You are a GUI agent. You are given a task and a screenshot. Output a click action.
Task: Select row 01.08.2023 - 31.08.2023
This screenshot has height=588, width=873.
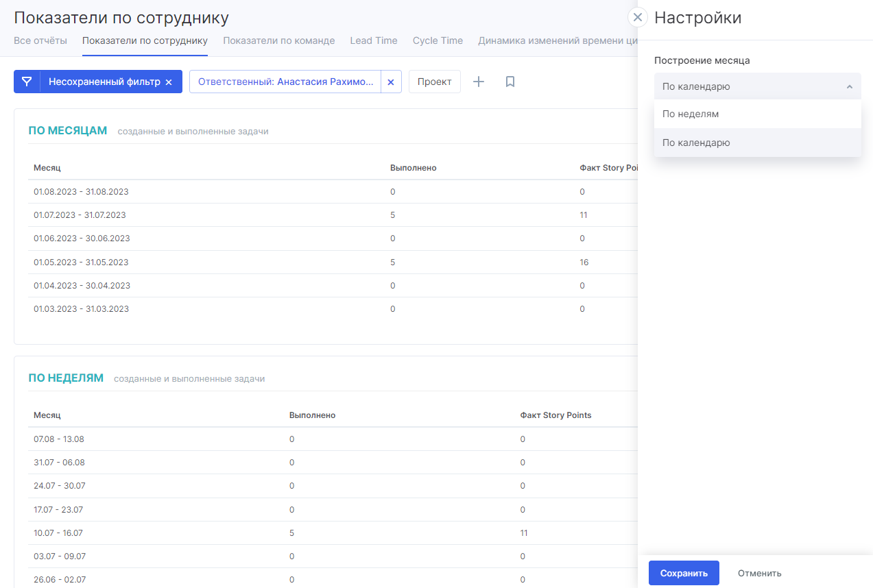pyautogui.click(x=333, y=192)
